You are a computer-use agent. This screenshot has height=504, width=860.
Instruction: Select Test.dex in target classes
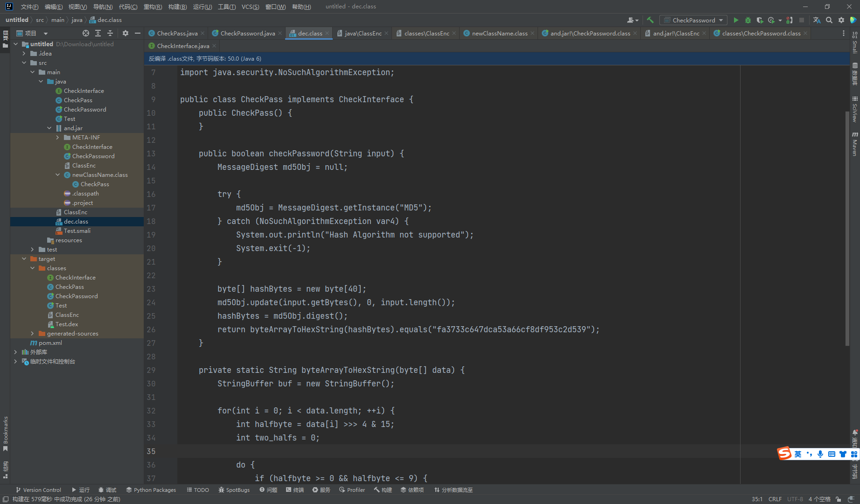(x=77, y=324)
